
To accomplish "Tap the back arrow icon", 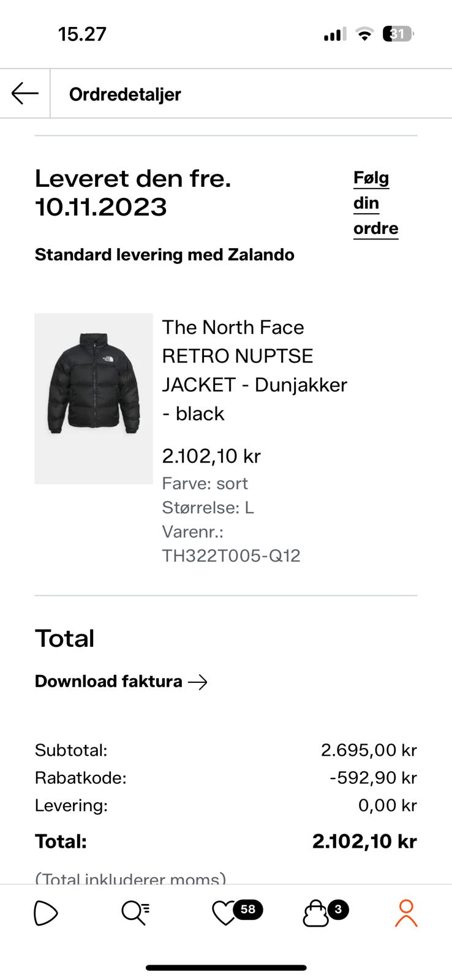I will [x=25, y=94].
